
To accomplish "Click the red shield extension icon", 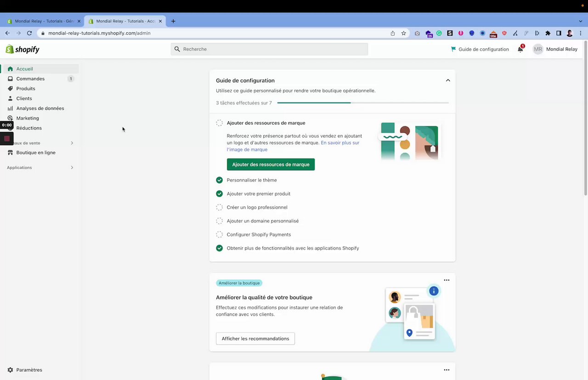I will point(504,33).
